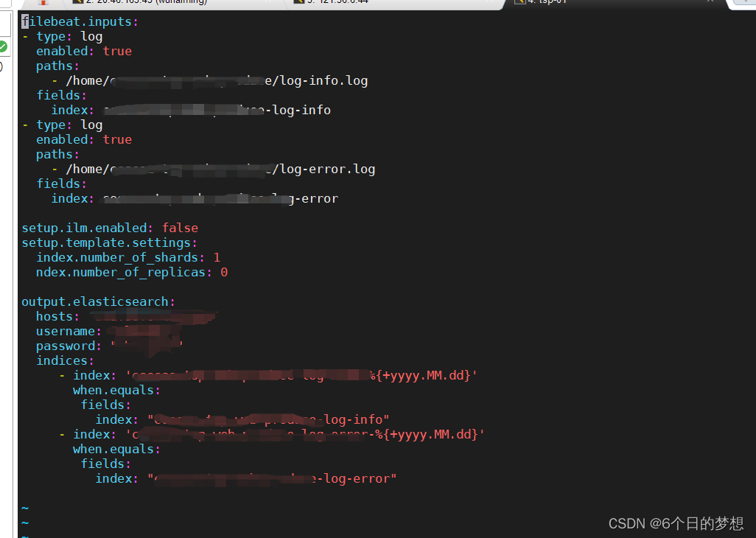Click the 'ndex.number_of_replicas:' key
Image resolution: width=756 pixels, height=538 pixels.
[124, 273]
